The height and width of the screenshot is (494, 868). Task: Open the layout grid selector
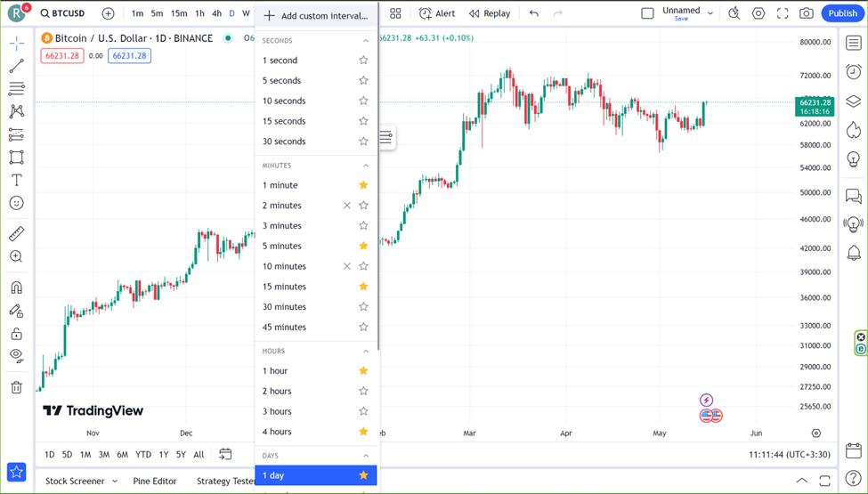pyautogui.click(x=395, y=13)
